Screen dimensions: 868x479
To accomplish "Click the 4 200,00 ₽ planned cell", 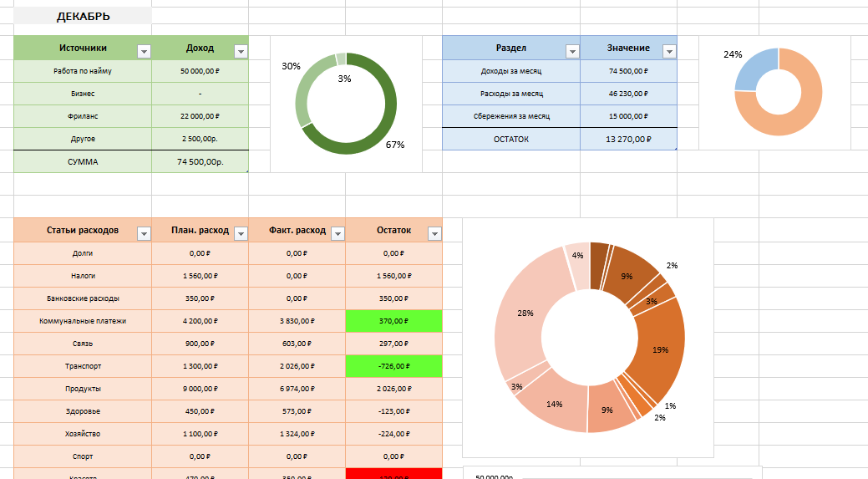I will point(201,321).
